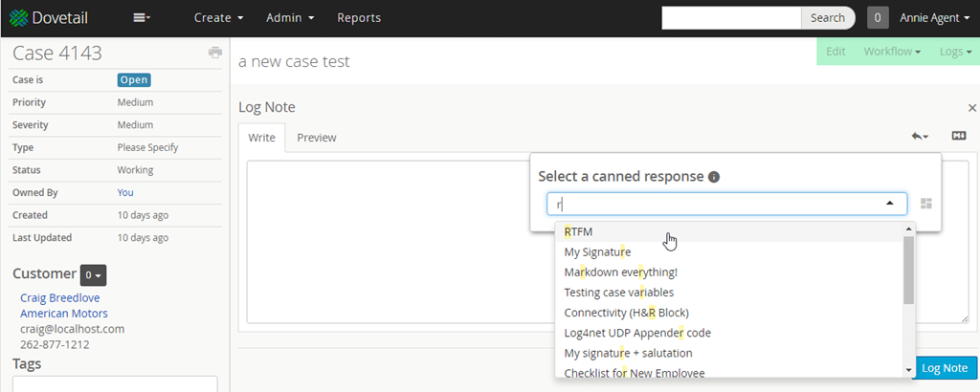Click the info icon beside canned response title
980x392 pixels.
tap(714, 177)
